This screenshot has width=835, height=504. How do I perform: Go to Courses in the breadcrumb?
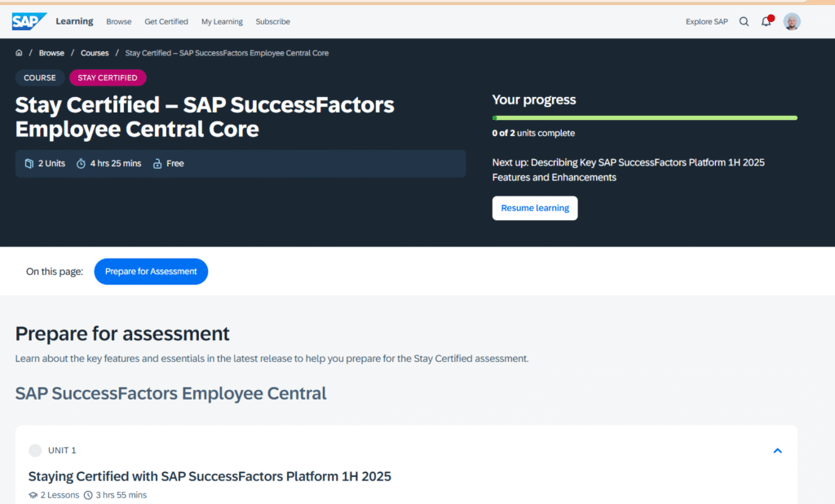coord(95,53)
